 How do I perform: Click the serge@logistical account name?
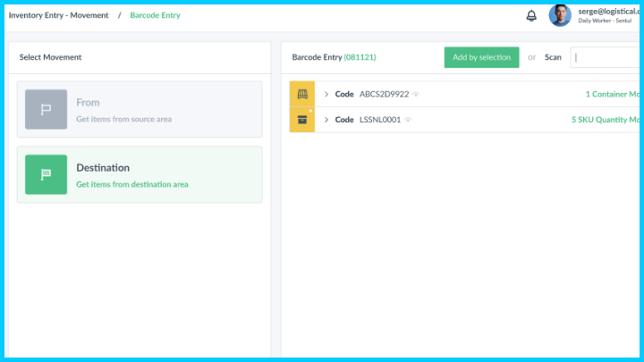pyautogui.click(x=608, y=11)
